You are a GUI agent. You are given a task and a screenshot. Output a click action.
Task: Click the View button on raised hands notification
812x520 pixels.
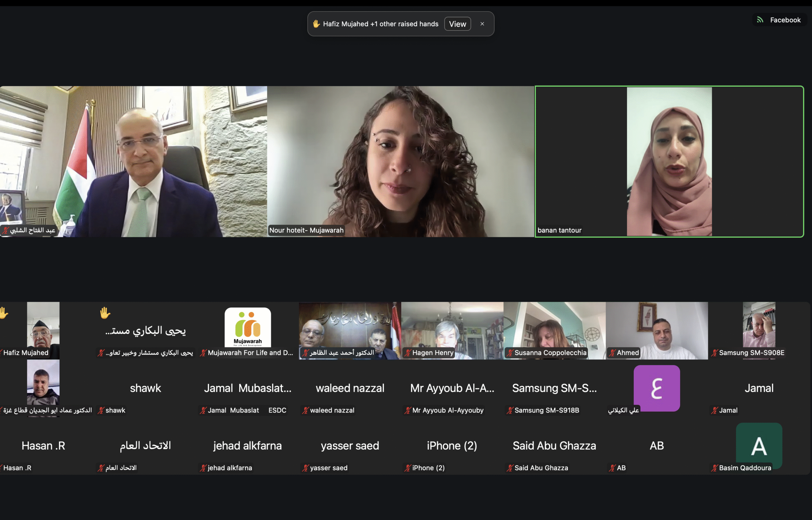pos(457,23)
